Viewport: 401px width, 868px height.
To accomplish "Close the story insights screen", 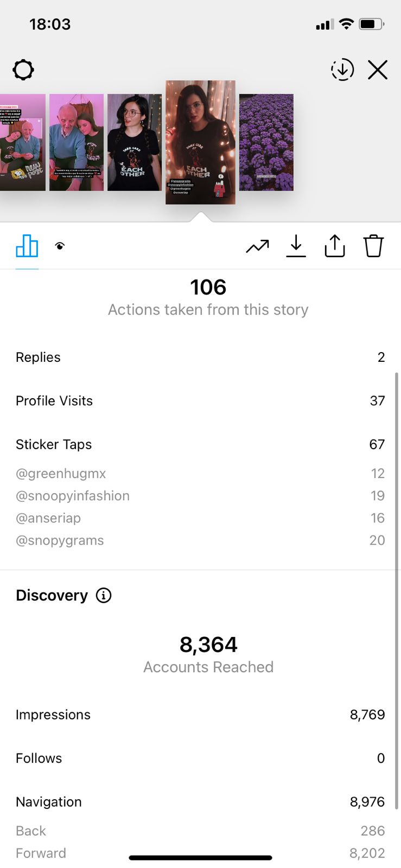I will (378, 70).
